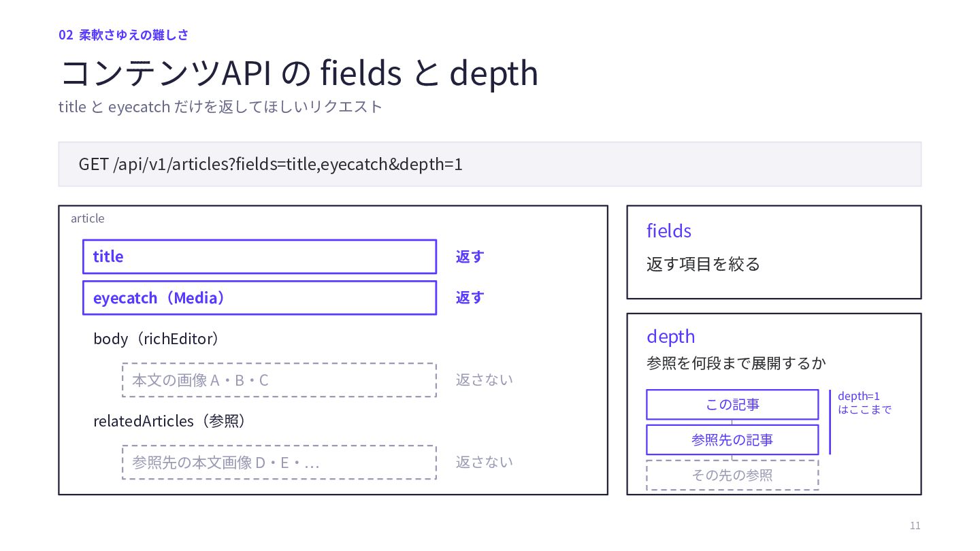Click 返さない next to 参照先の本文画像
The width and height of the screenshot is (980, 551).
coord(485,462)
